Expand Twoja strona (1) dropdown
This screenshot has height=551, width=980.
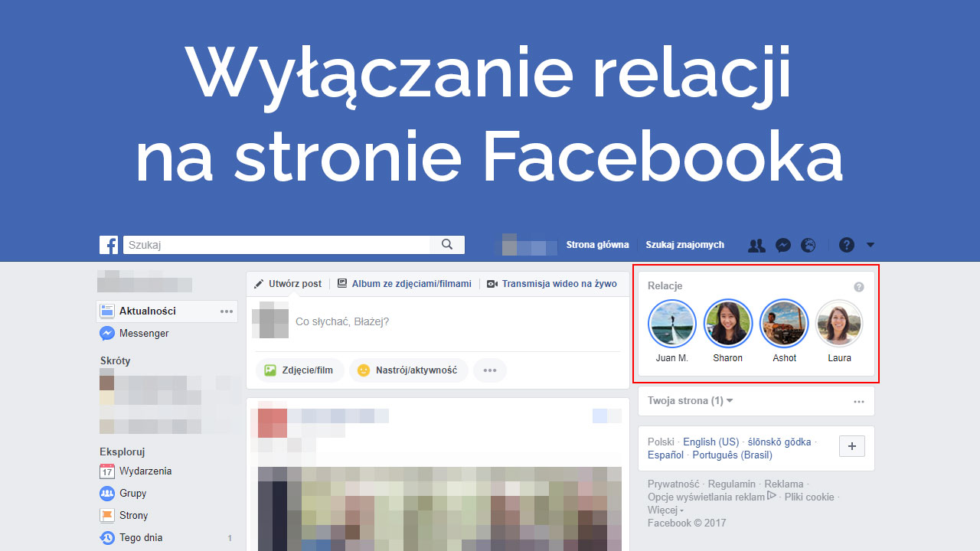pyautogui.click(x=691, y=401)
